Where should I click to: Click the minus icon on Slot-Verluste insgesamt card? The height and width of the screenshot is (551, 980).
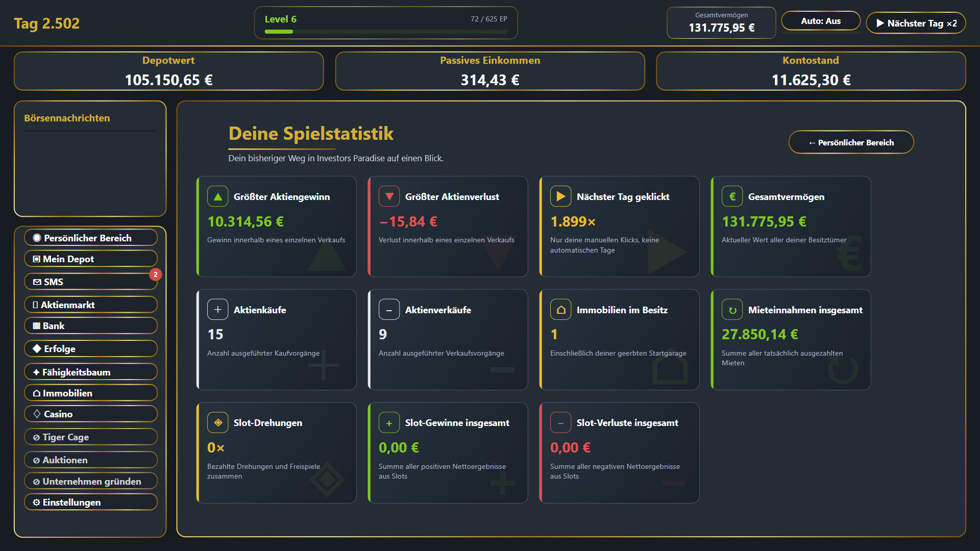(560, 422)
